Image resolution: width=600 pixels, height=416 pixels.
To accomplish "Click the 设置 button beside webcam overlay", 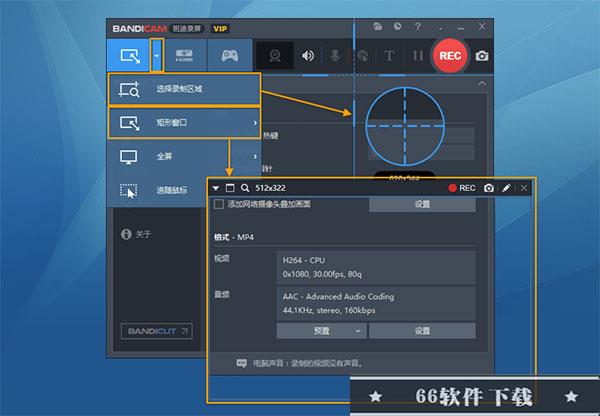I will [422, 204].
